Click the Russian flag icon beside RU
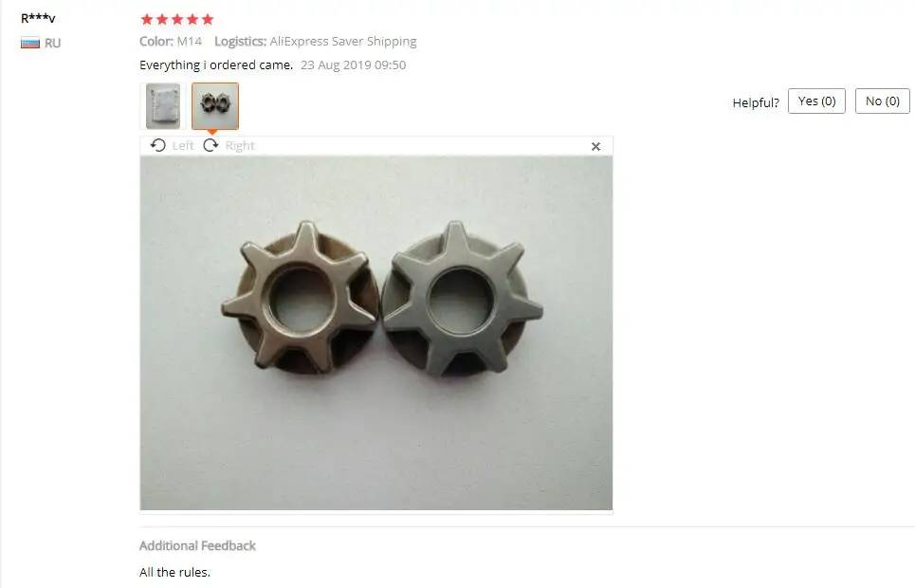The image size is (915, 588). click(x=30, y=43)
